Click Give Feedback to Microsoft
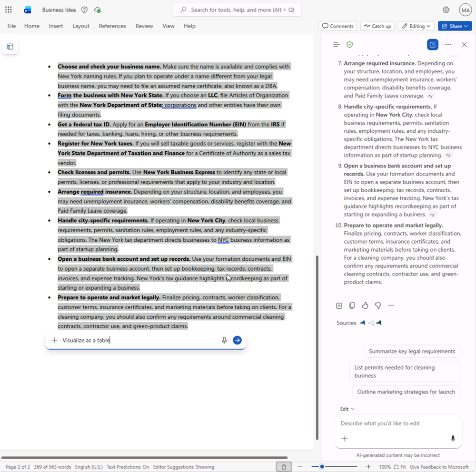Screen dimensions: 476x472 coord(439,467)
